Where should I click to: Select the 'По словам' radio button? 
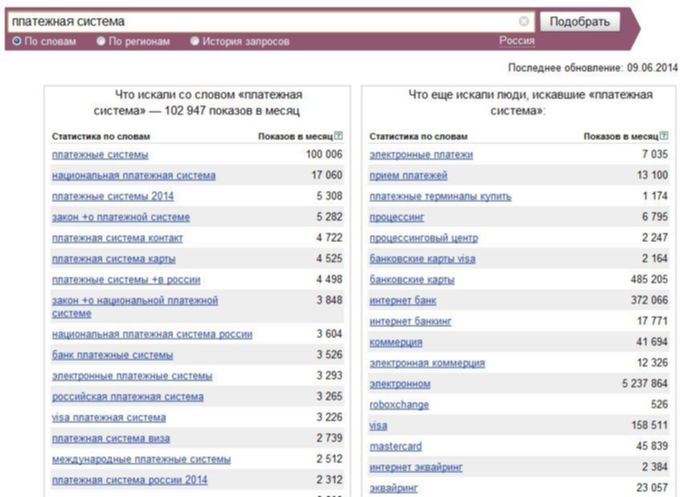pos(17,41)
